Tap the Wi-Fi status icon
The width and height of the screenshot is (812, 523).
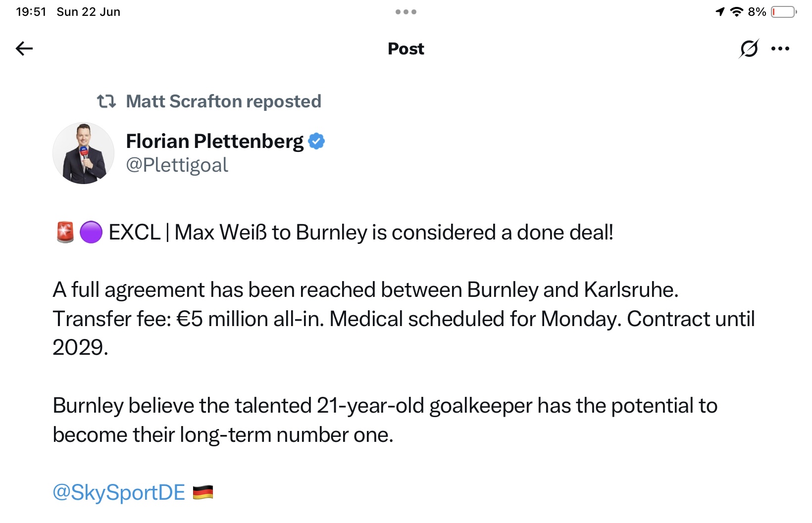737,12
